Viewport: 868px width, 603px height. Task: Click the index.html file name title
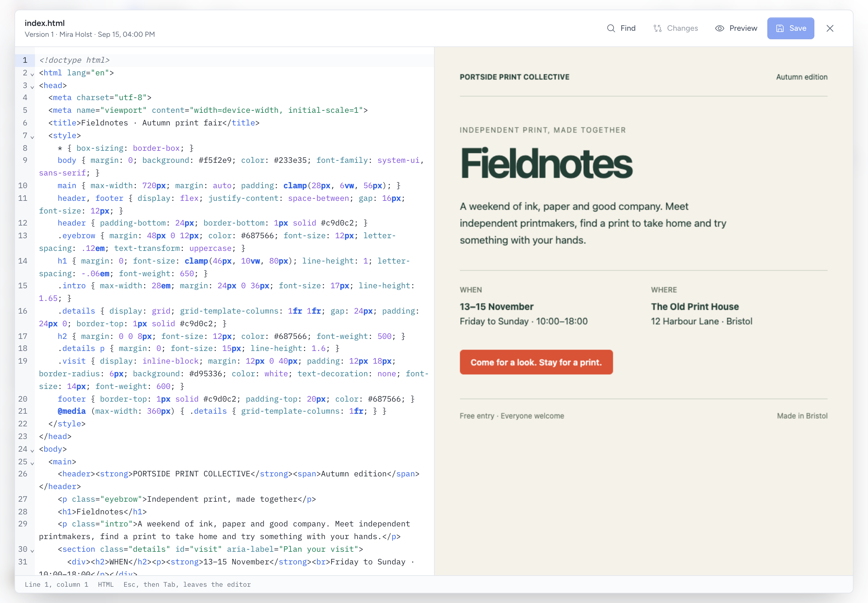pyautogui.click(x=45, y=23)
